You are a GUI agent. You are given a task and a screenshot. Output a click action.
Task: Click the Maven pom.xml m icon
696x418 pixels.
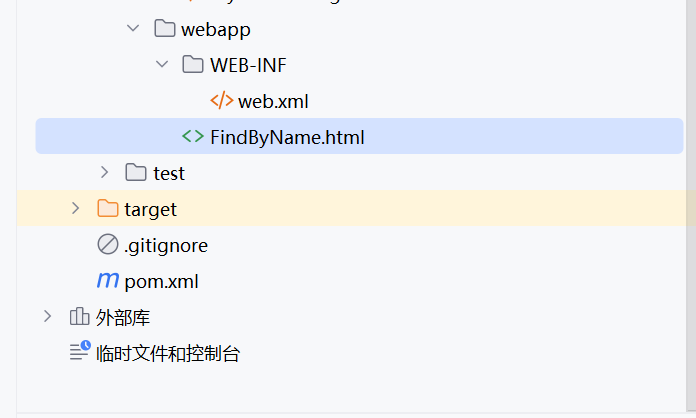pos(107,281)
